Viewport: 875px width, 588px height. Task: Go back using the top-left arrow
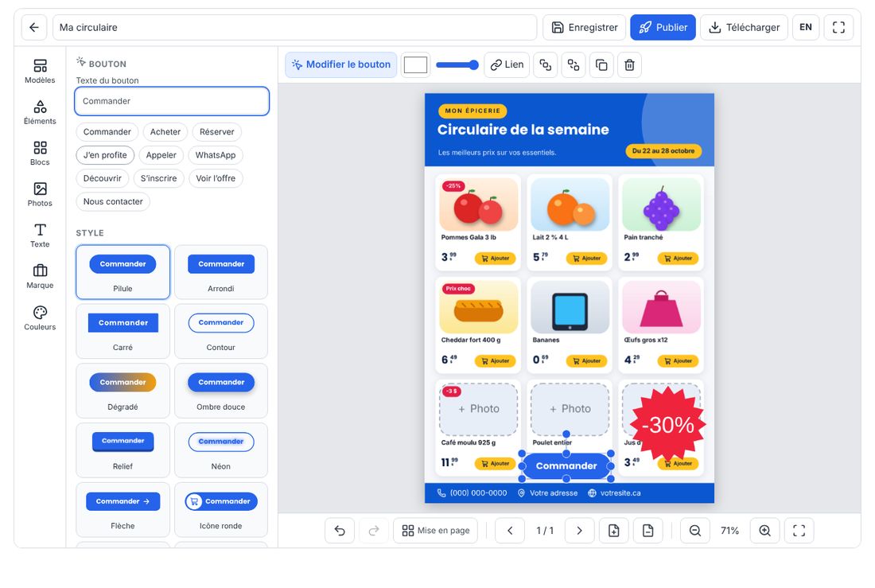pyautogui.click(x=34, y=27)
